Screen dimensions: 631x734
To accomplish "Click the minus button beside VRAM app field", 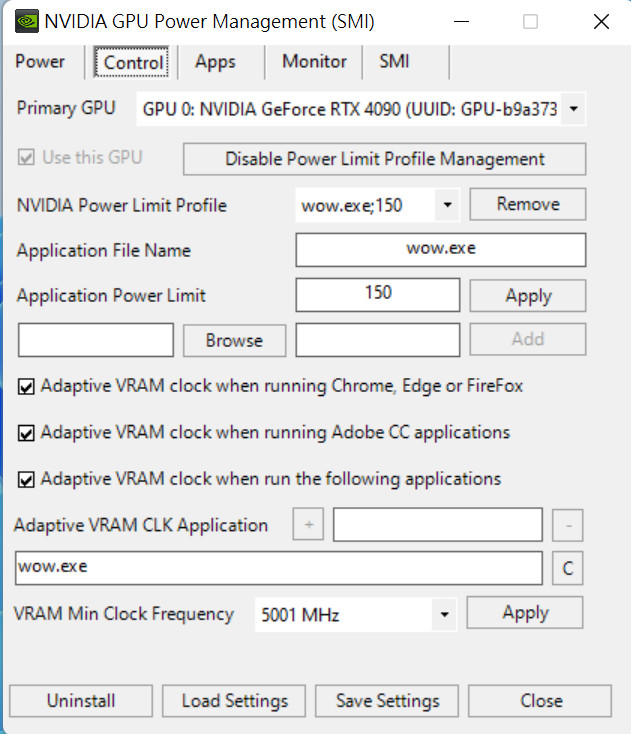I will point(568,525).
